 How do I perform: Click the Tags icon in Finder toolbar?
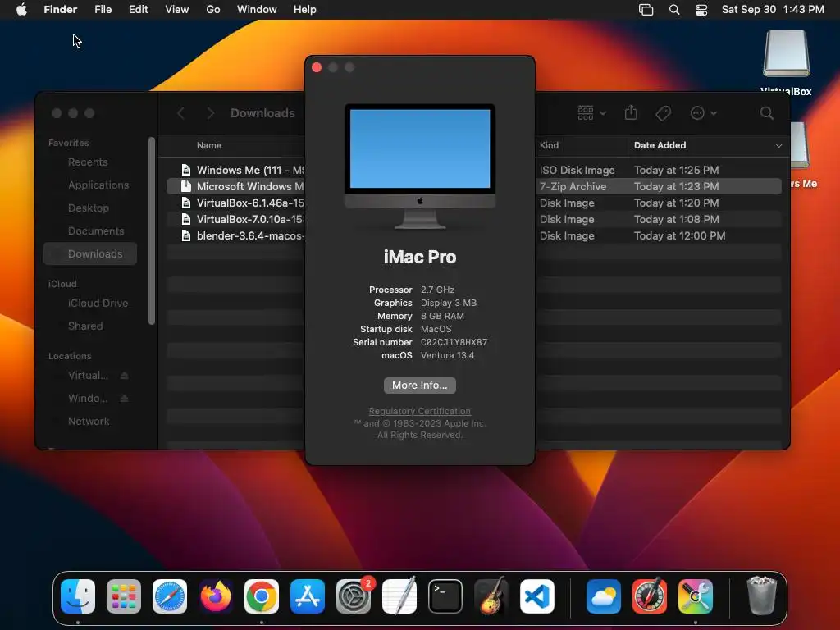[x=663, y=113]
